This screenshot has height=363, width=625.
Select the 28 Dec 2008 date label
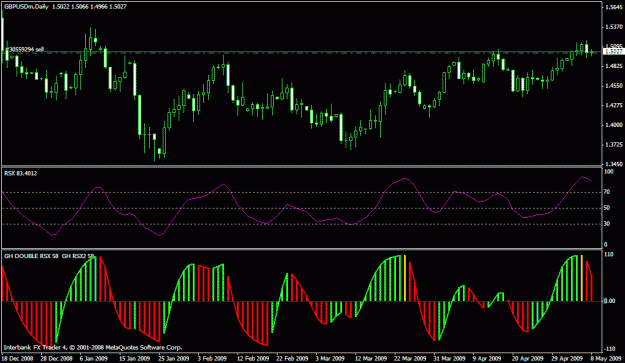click(56, 358)
